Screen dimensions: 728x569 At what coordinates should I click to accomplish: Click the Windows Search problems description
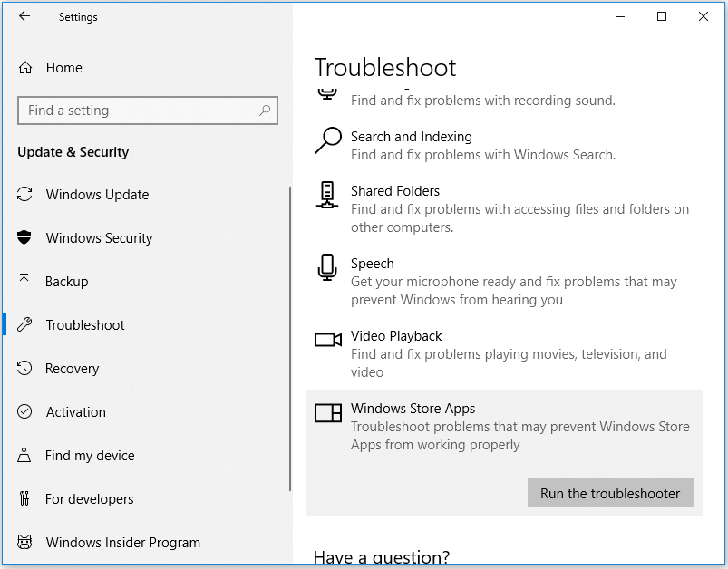[483, 155]
